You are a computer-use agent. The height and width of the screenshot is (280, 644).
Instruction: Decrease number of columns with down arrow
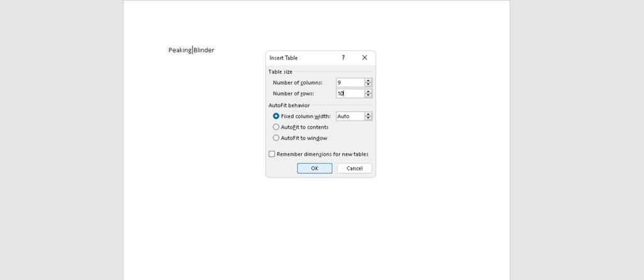[369, 85]
